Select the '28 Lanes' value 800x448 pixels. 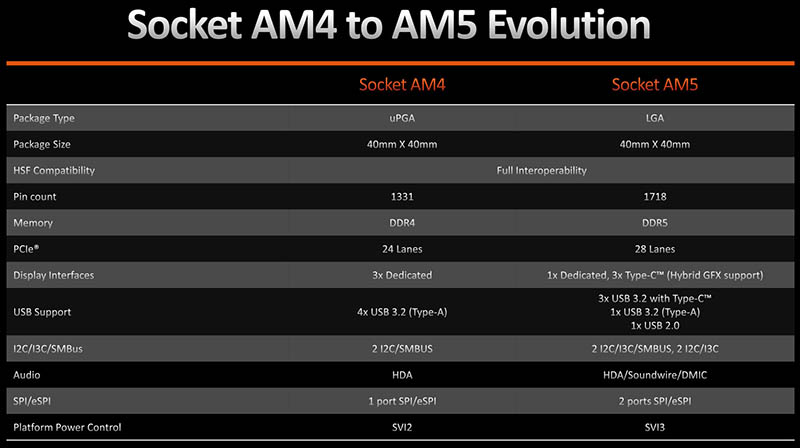pos(655,249)
